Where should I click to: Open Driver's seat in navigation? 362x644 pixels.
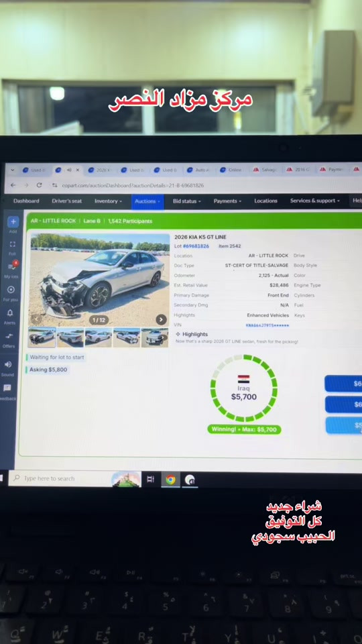tap(67, 201)
